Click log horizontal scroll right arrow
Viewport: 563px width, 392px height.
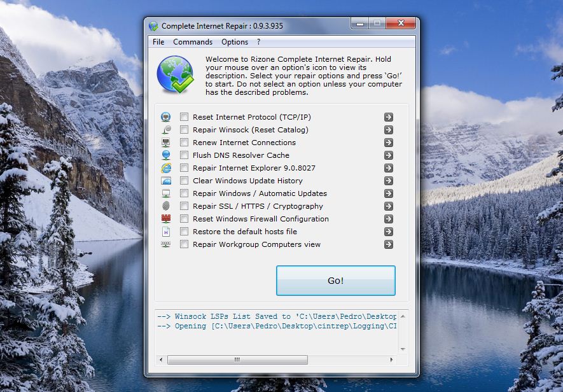391,360
